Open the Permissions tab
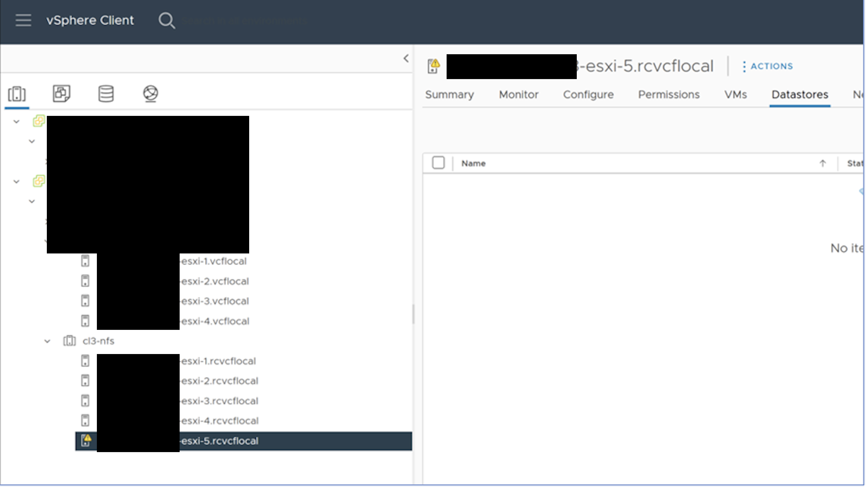 click(x=669, y=95)
